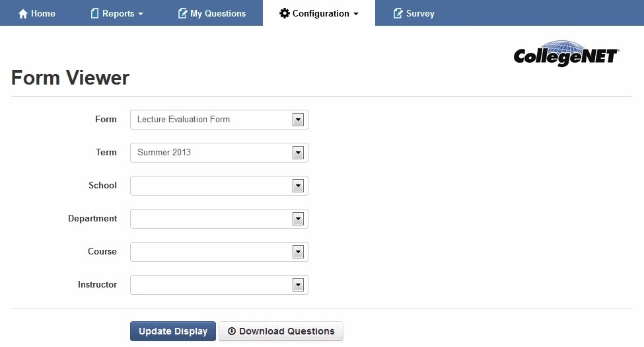Image resolution: width=644 pixels, height=347 pixels.
Task: Click the CollegeNET logo
Action: (x=566, y=54)
